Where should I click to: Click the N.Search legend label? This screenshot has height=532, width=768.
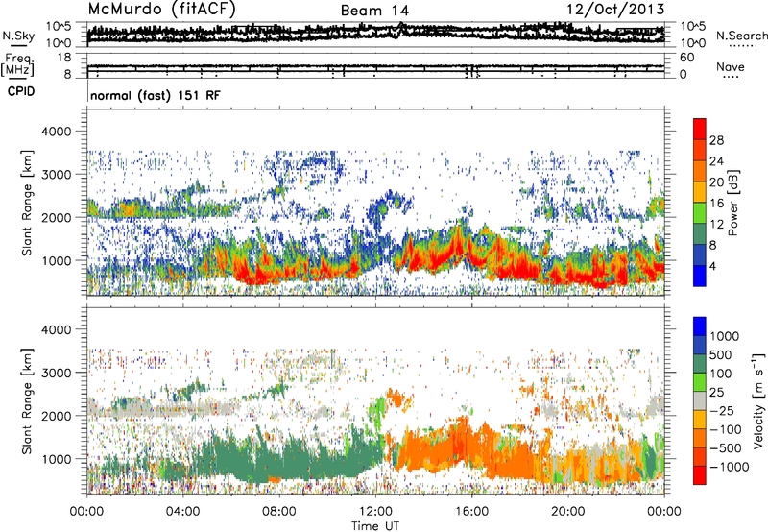741,36
